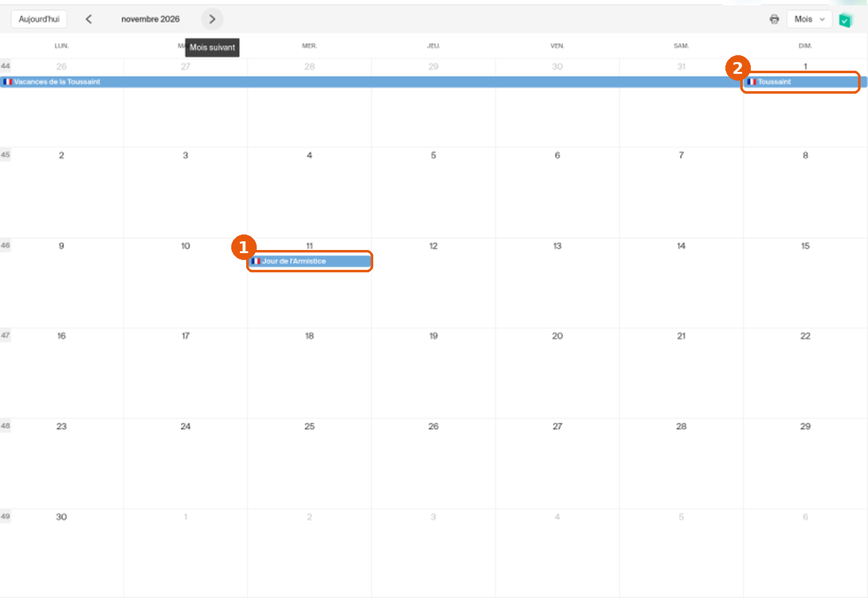Select week number 46

pyautogui.click(x=5, y=246)
